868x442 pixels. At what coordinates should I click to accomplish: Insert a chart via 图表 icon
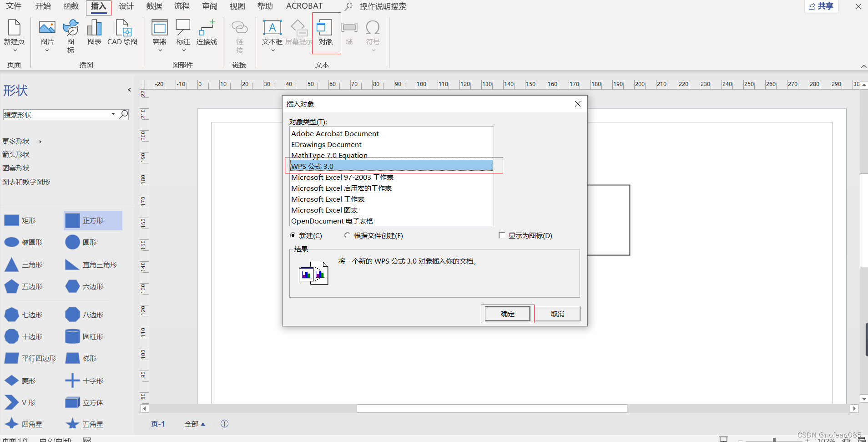click(x=94, y=27)
